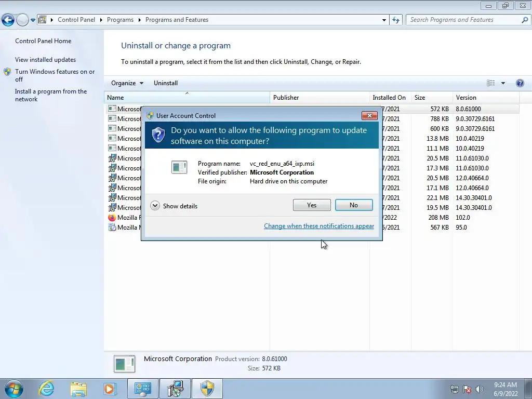Click the network tray icon
Image resolution: width=532 pixels, height=399 pixels.
[454, 389]
